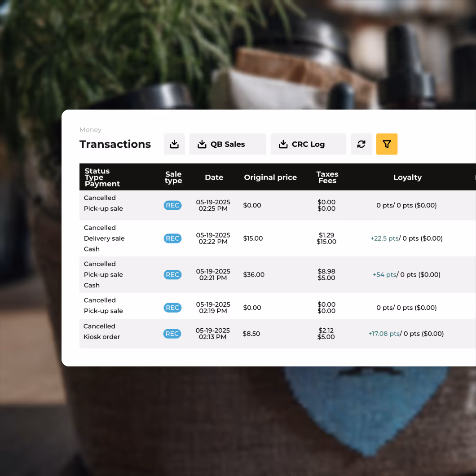Click Cancelled status in Kiosk order row
The width and height of the screenshot is (476, 476).
click(x=99, y=326)
